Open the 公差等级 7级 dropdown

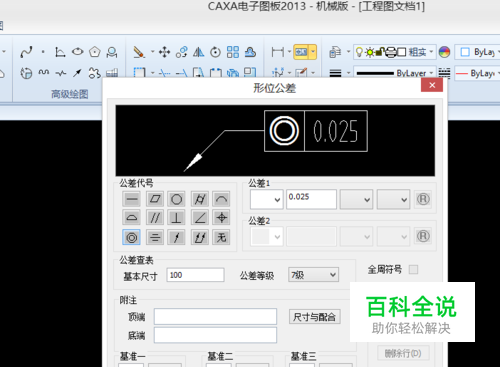[313, 275]
